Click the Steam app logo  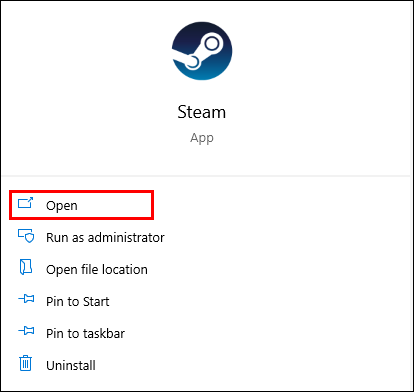coord(202,51)
